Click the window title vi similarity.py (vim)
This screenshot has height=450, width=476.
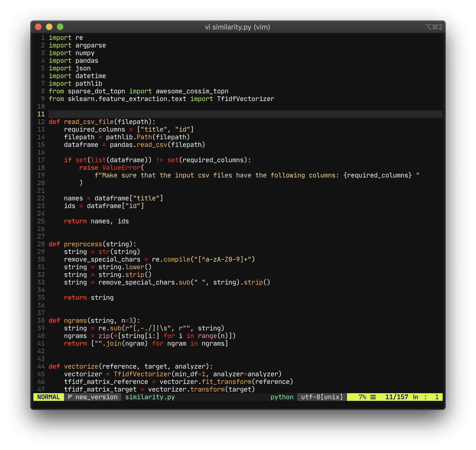pyautogui.click(x=237, y=27)
